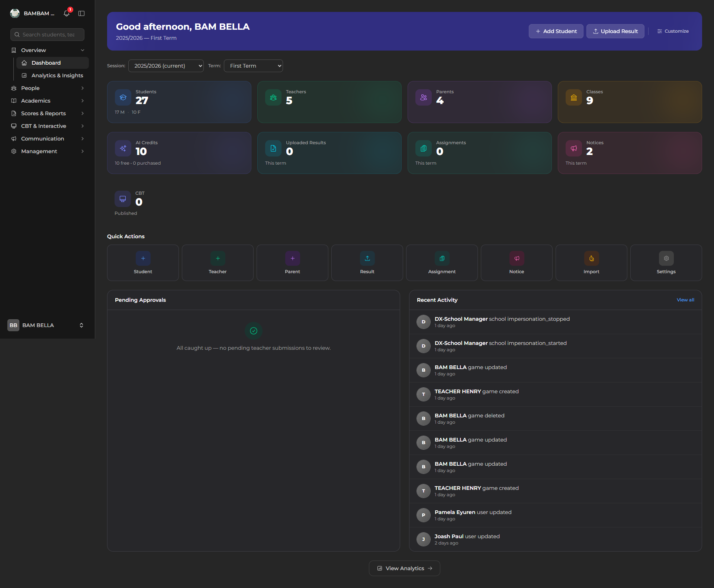Click 'Joash Paul user updated' row

[556, 539]
